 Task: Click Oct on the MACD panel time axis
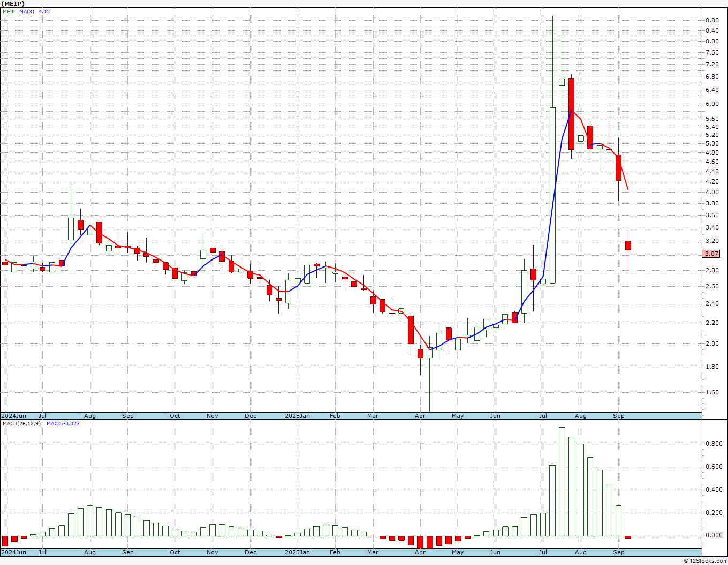(x=175, y=552)
